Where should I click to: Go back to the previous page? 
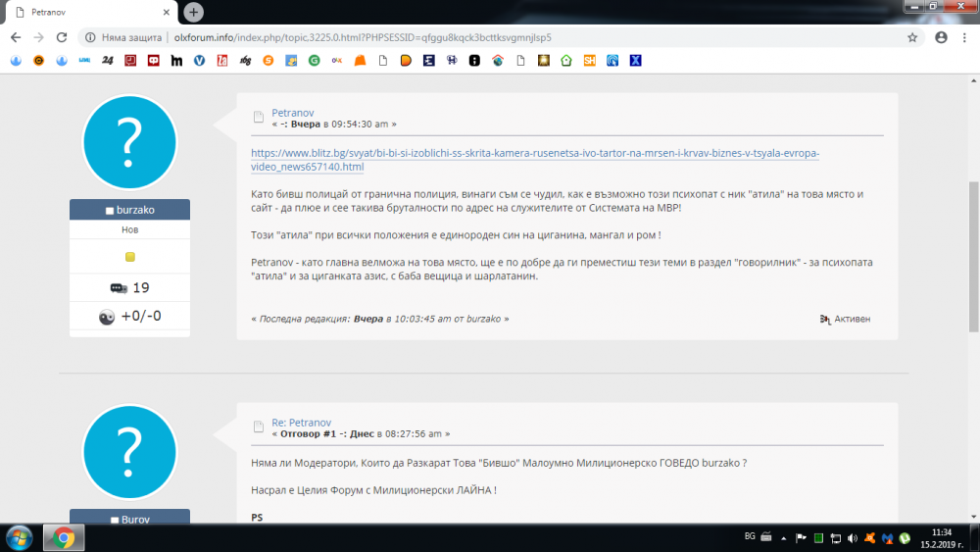coord(16,37)
